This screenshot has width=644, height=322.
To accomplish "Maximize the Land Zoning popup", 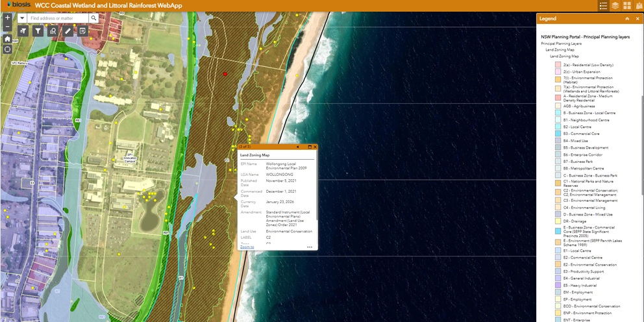I will pyautogui.click(x=310, y=147).
